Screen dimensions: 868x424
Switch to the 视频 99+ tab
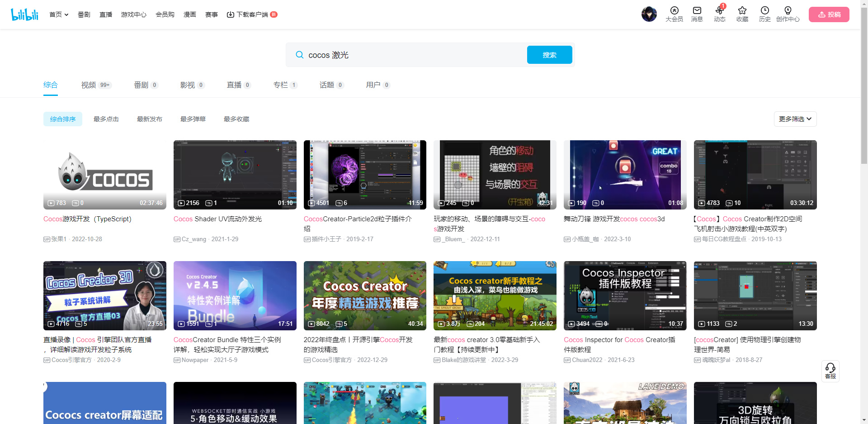(x=96, y=85)
